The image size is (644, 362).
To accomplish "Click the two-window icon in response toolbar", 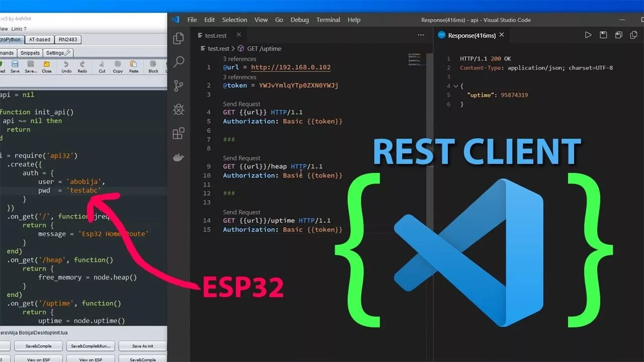I will [x=619, y=35].
